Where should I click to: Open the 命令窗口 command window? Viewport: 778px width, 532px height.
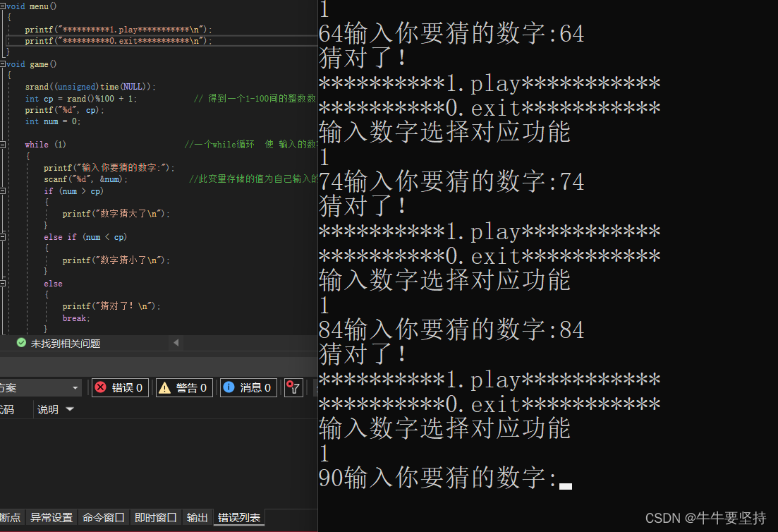click(103, 517)
